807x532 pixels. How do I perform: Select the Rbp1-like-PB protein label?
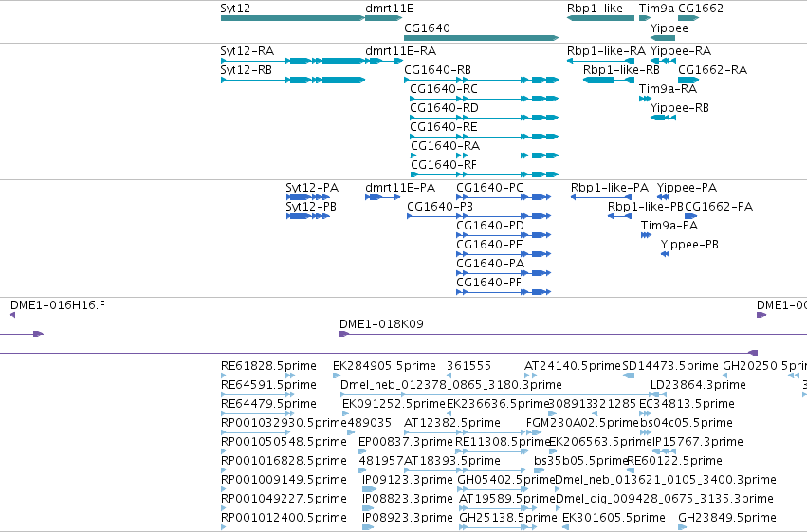(646, 207)
